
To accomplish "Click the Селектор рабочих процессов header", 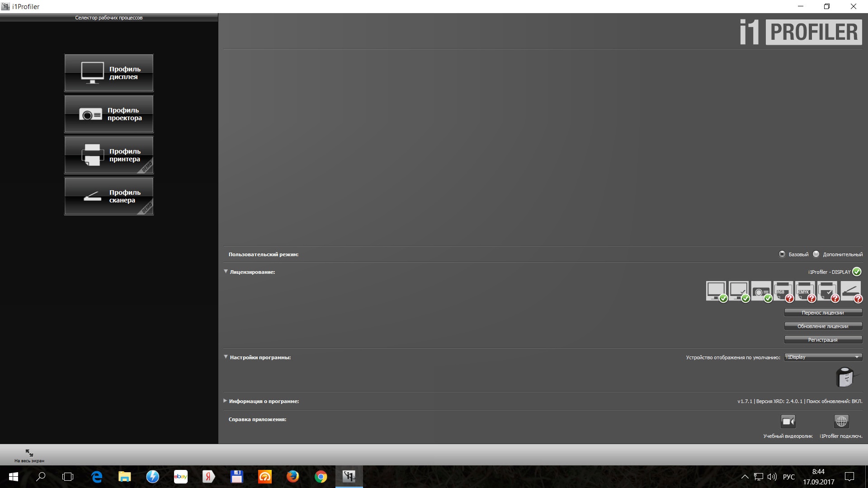I will pyautogui.click(x=109, y=18).
